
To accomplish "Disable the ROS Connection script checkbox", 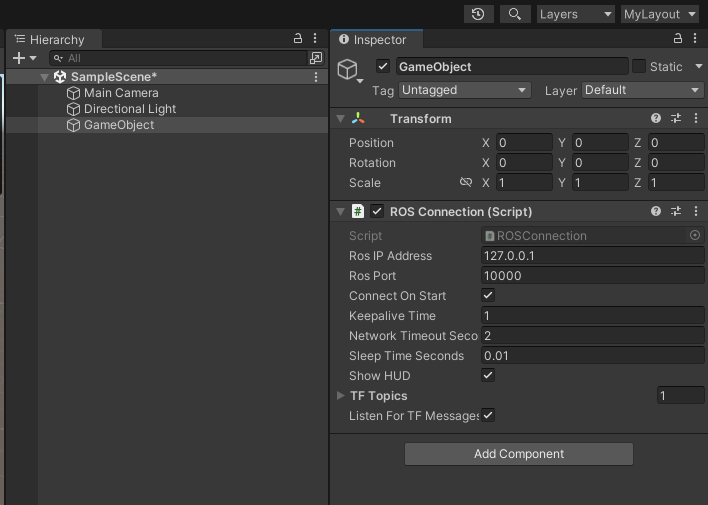I will click(x=377, y=211).
